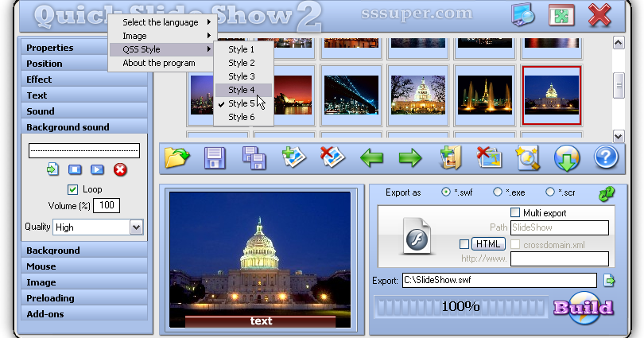Expand the Effect panel section

84,80
